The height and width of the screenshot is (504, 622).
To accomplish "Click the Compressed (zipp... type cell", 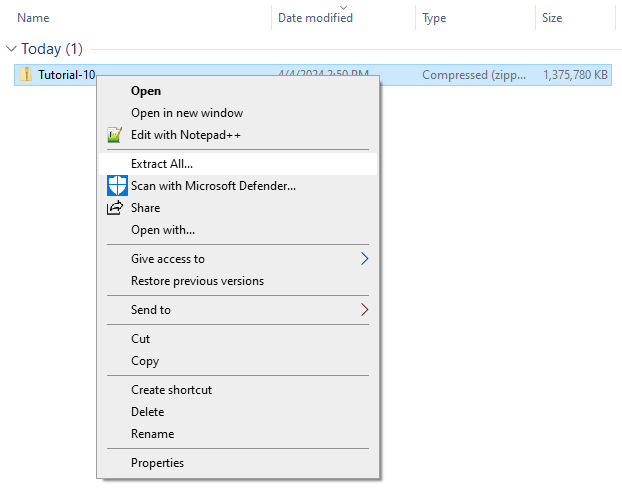I will 474,75.
